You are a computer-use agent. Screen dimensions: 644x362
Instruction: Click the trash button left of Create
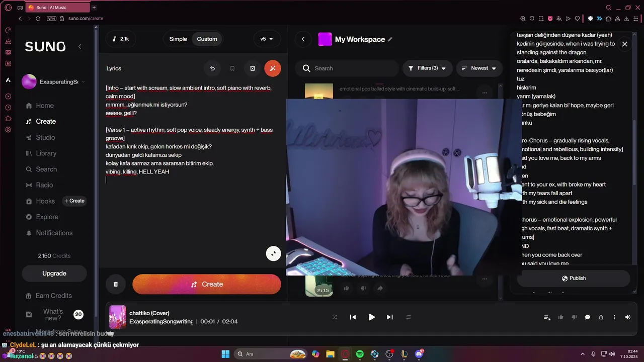point(116,284)
